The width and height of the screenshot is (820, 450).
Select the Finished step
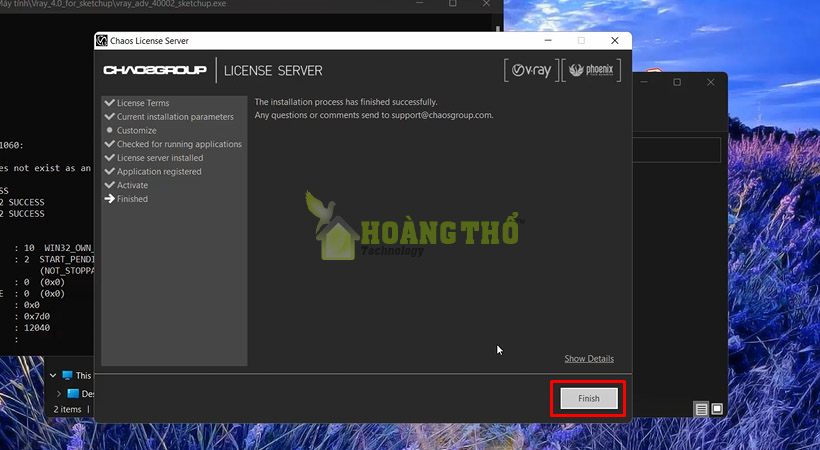coord(132,198)
